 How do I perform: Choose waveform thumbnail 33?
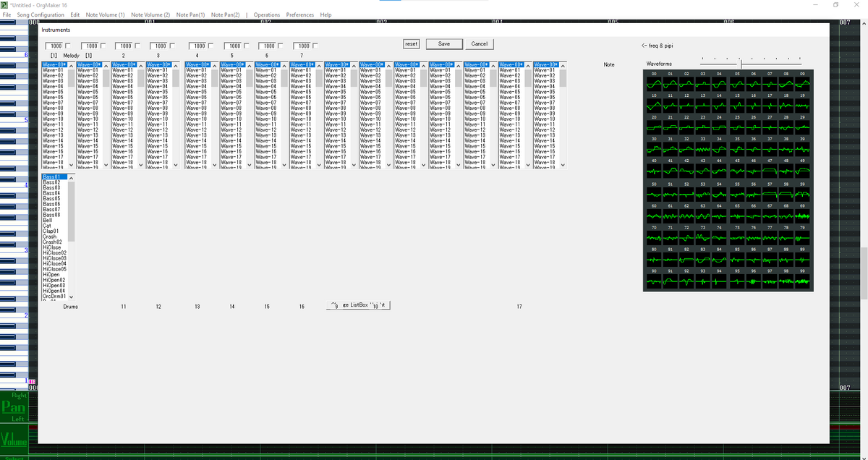pos(704,148)
